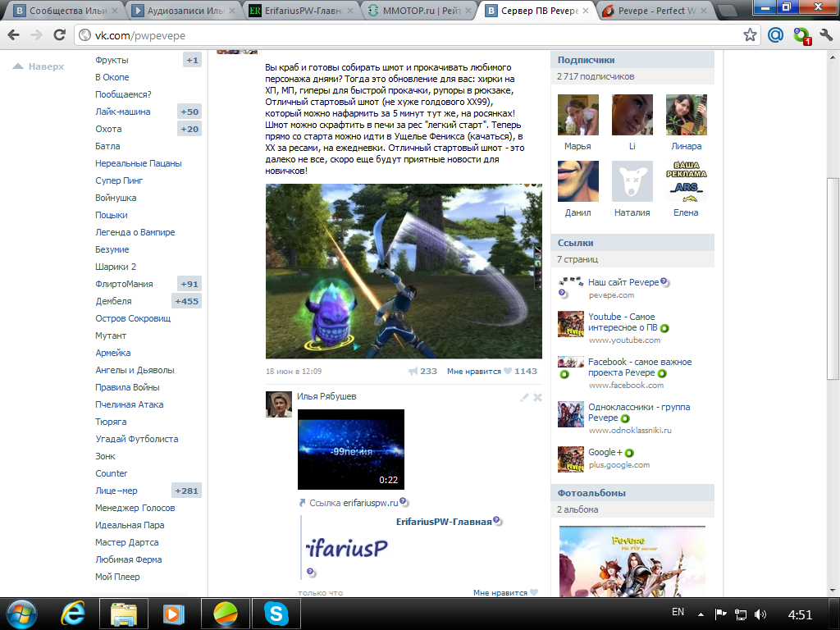Launch Internet Explorer from taskbar
Screen dimensions: 840x630
click(73, 614)
